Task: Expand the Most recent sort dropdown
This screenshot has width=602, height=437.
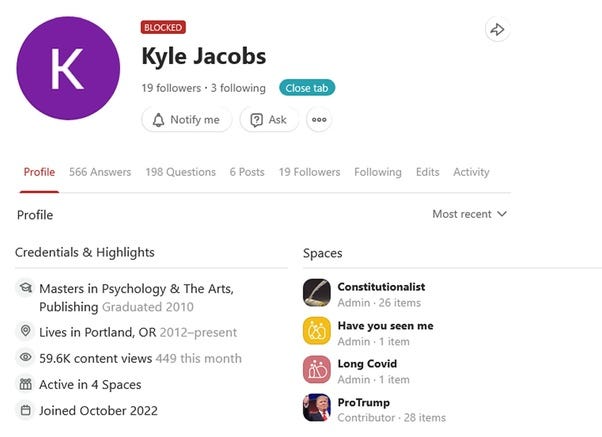Action: point(469,214)
